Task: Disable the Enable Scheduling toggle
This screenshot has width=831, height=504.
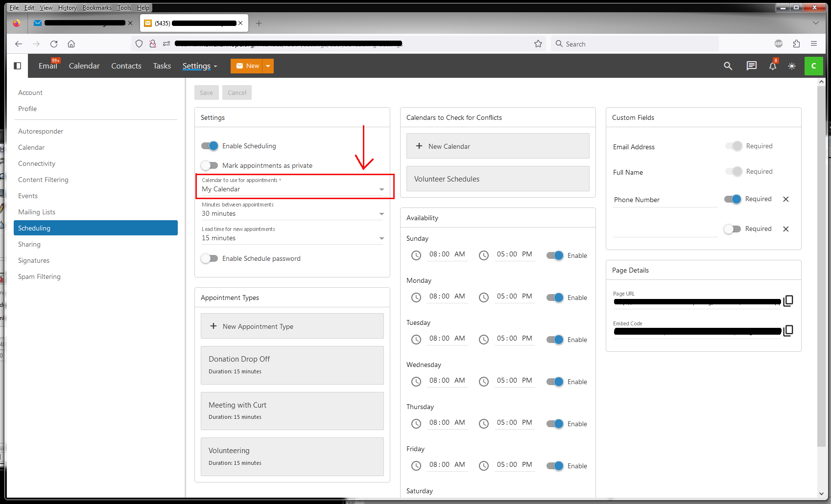Action: point(210,146)
